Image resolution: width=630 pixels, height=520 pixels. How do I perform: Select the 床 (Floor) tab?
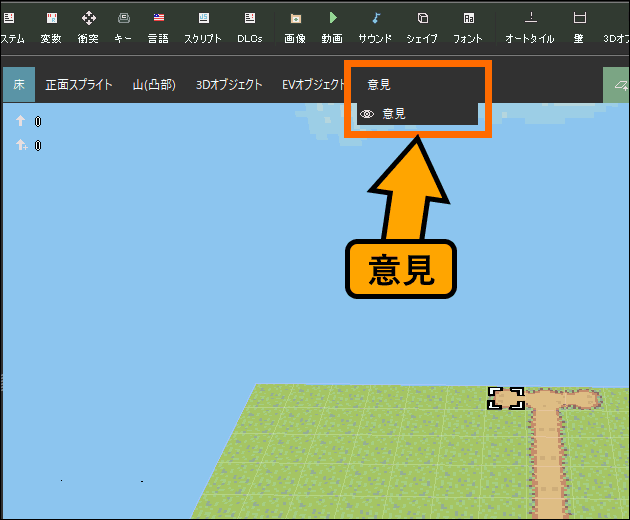(x=19, y=85)
